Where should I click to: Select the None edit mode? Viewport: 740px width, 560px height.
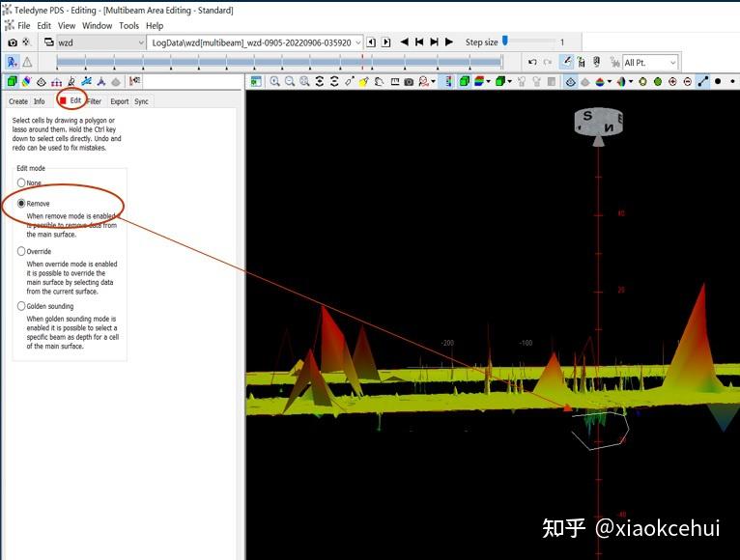point(30,182)
